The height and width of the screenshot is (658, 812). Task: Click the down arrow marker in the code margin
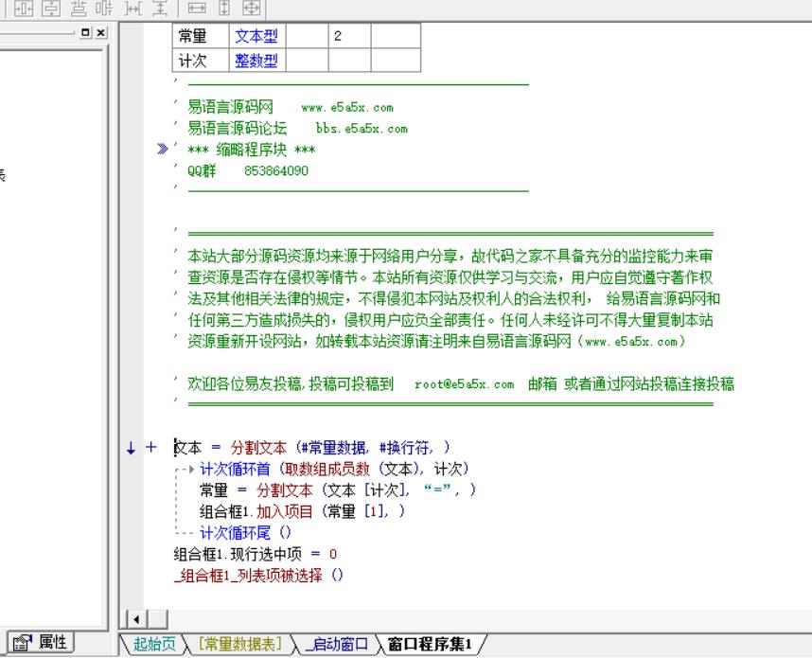[132, 447]
